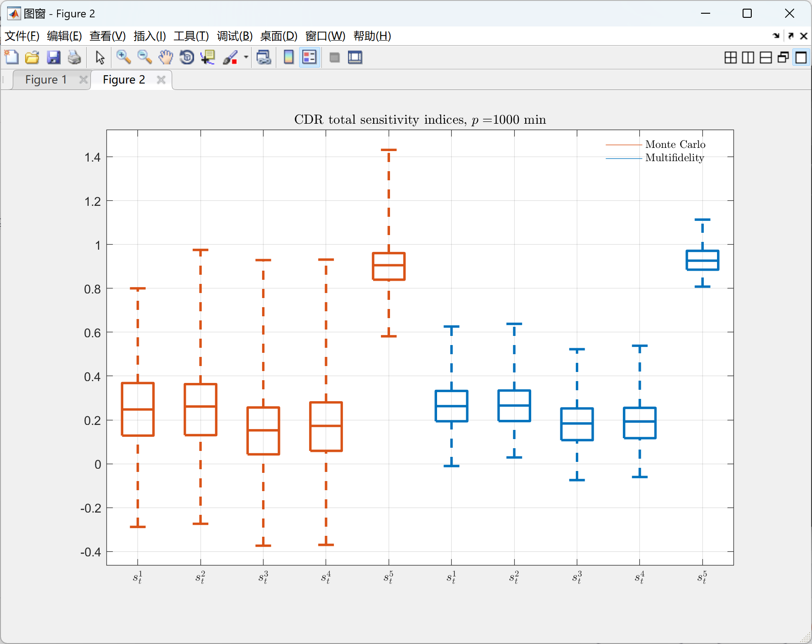Open the 工具(T) menu

click(x=191, y=36)
